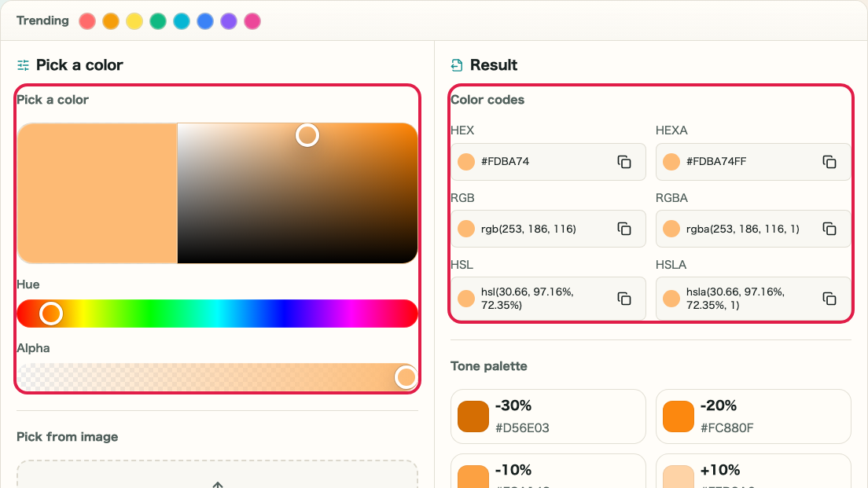Copy the HEXA color code
Screen dimensions: 868x488
829,162
